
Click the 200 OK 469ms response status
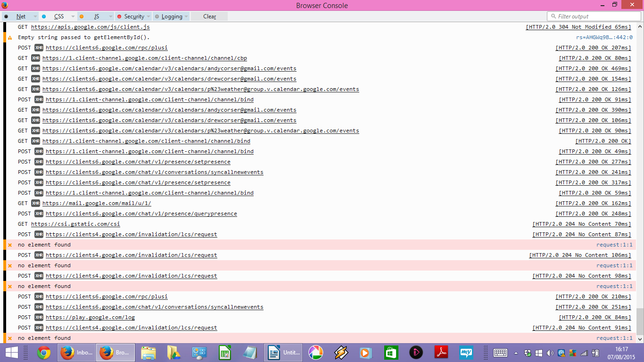(593, 68)
